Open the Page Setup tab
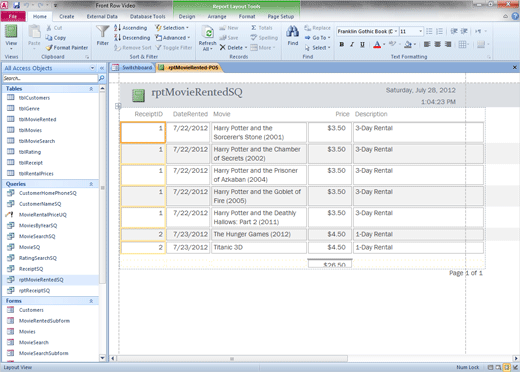Image resolution: width=520 pixels, height=372 pixels. pyautogui.click(x=281, y=16)
